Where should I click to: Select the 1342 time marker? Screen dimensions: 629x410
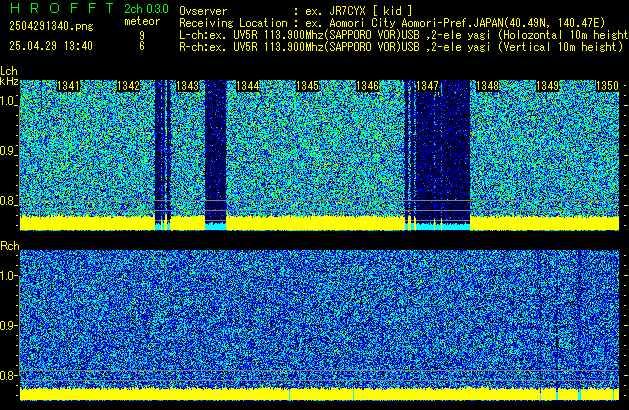(x=128, y=86)
